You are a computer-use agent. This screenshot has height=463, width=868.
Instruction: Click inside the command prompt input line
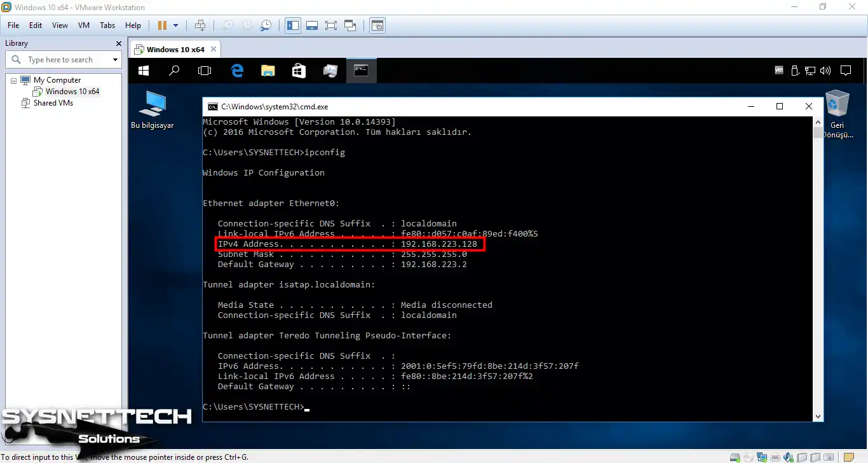(x=307, y=406)
